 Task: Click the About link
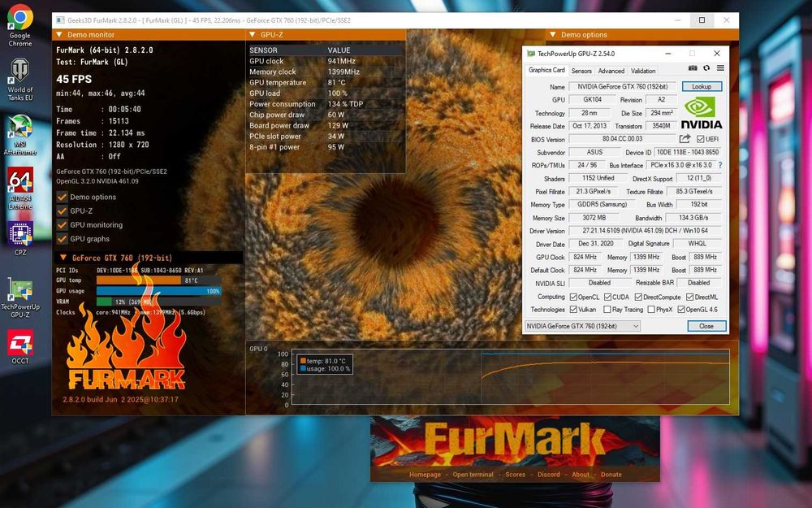tap(581, 475)
